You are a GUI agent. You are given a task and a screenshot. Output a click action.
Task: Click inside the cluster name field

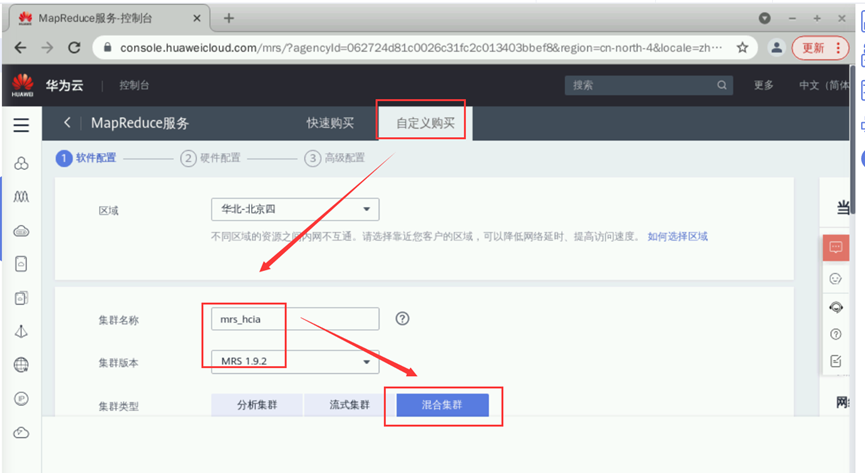(295, 319)
